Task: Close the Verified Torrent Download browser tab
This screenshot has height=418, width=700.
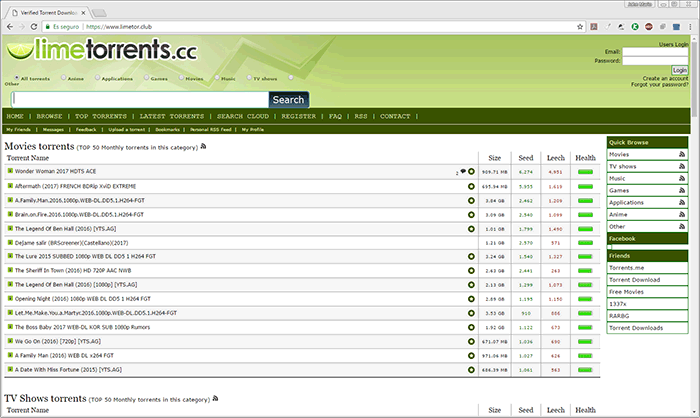Action: (83, 13)
